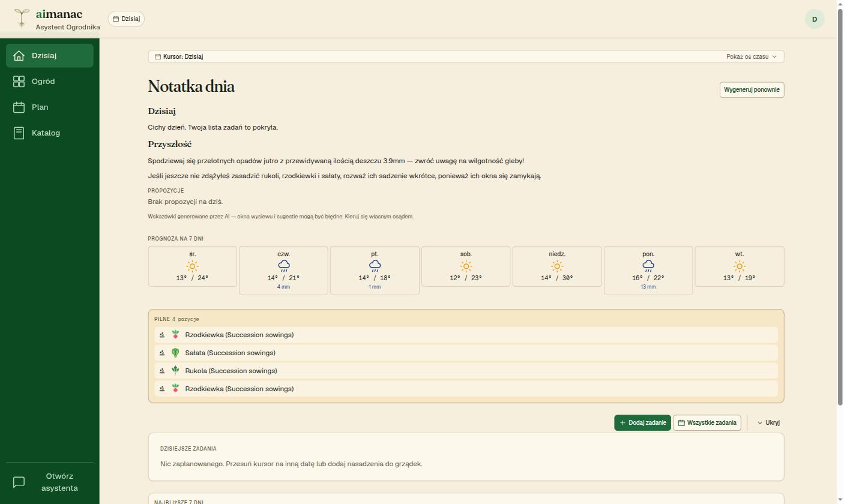Click the Plan calendar icon

pyautogui.click(x=19, y=107)
